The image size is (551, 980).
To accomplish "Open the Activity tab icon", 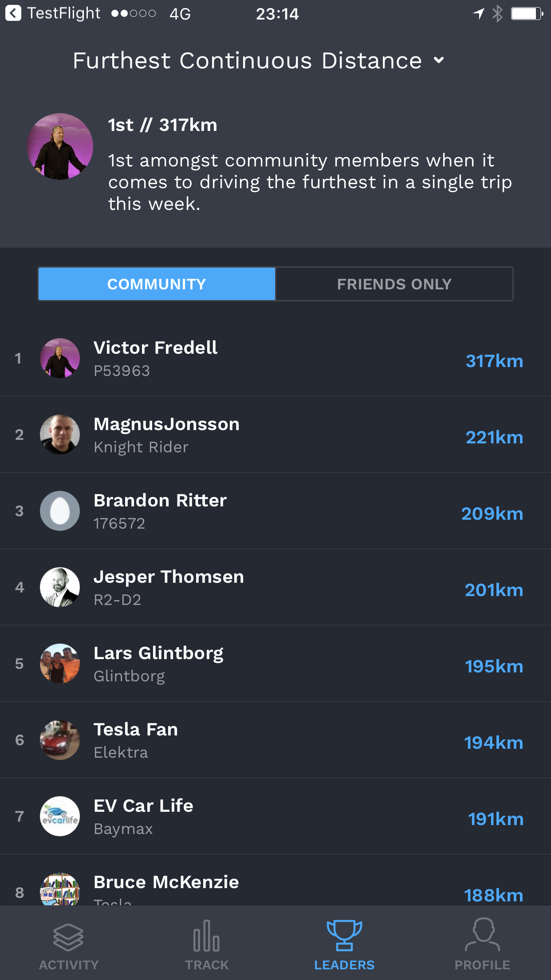I will 68,937.
